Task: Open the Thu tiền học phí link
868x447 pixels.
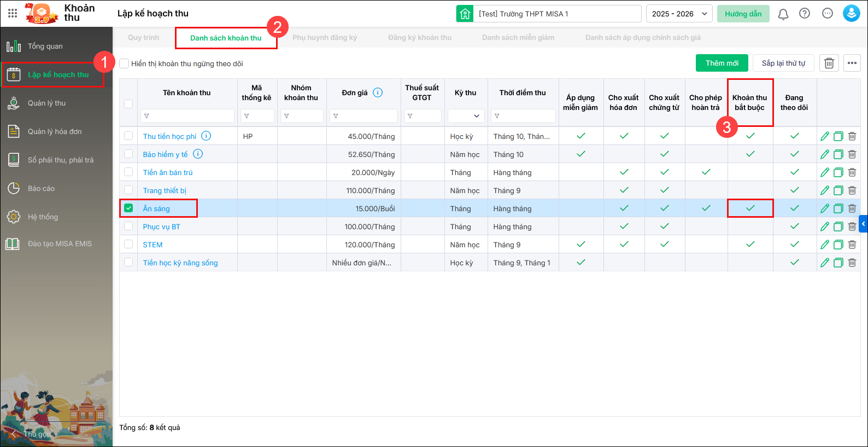Action: click(x=169, y=136)
